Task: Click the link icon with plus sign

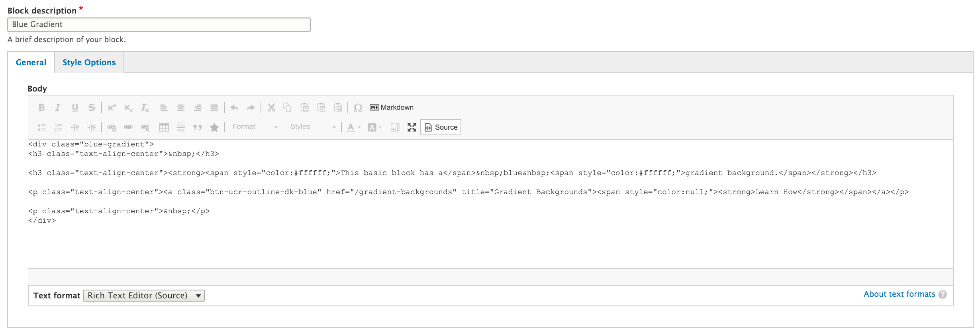Action: [112, 127]
